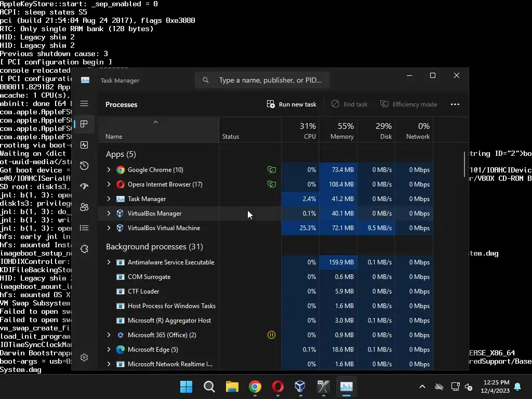Open File Explorer from the taskbar
532x399 pixels.
[232, 387]
